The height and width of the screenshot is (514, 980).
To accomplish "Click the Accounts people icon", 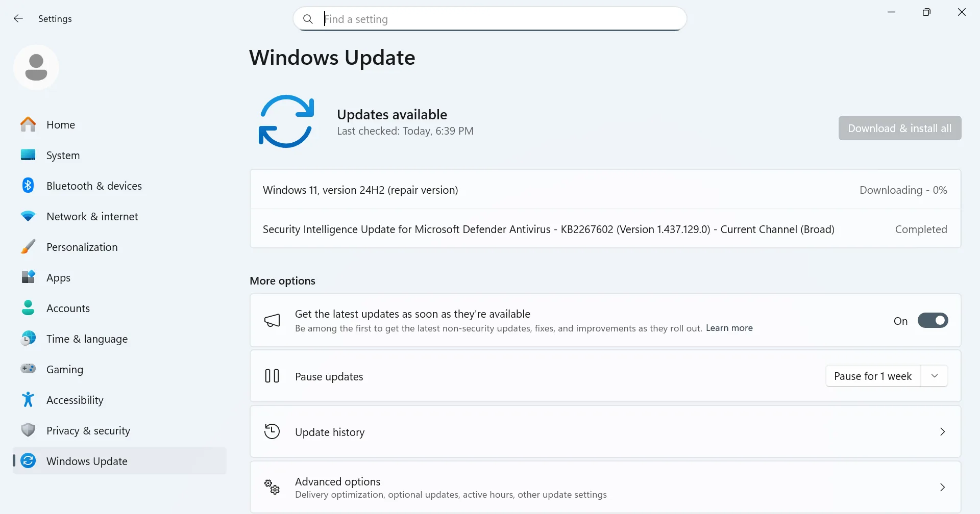I will click(28, 308).
